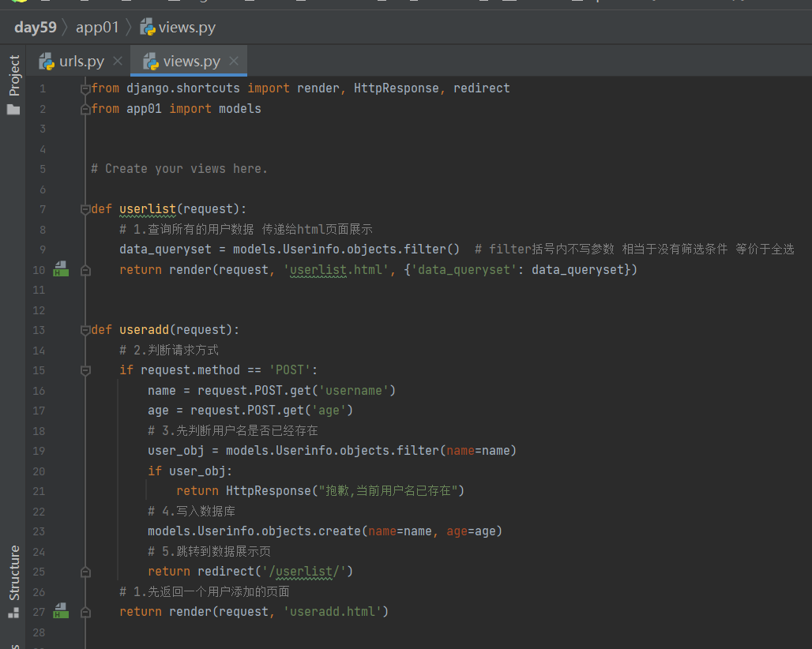Toggle the fold marker on line 2
The height and width of the screenshot is (649, 812).
(85, 109)
